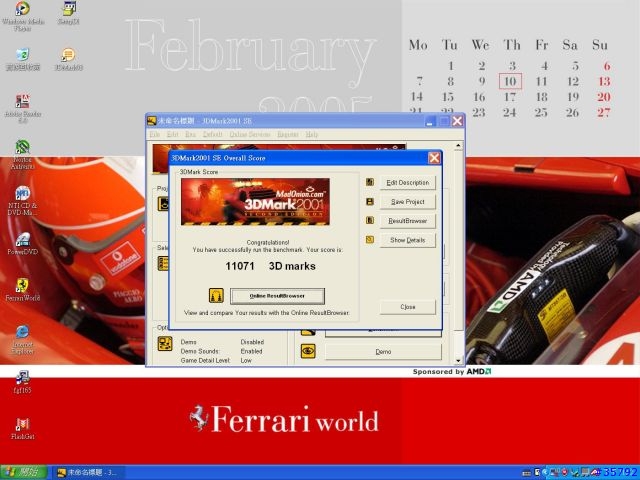Open the 3DMark03 desktop shortcut

[x=68, y=59]
